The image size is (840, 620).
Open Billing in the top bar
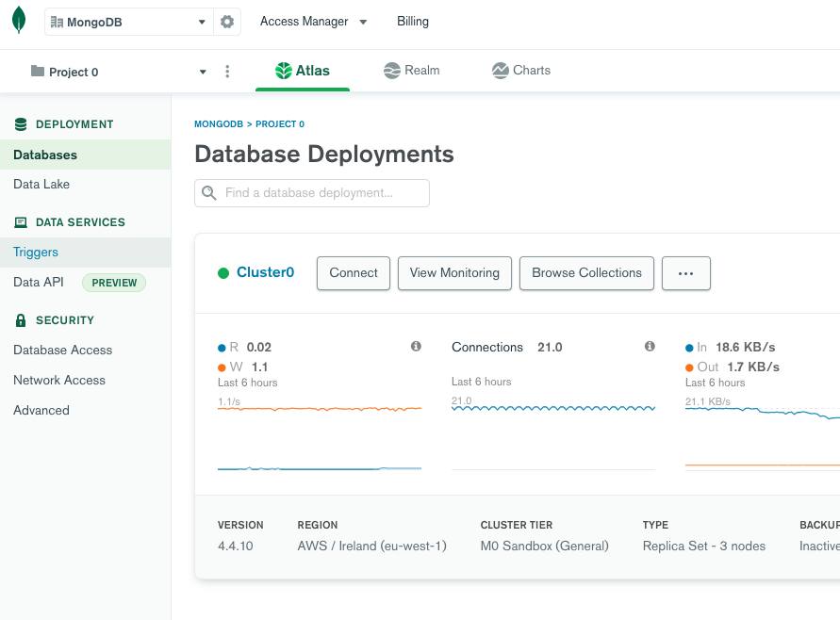pyautogui.click(x=413, y=22)
